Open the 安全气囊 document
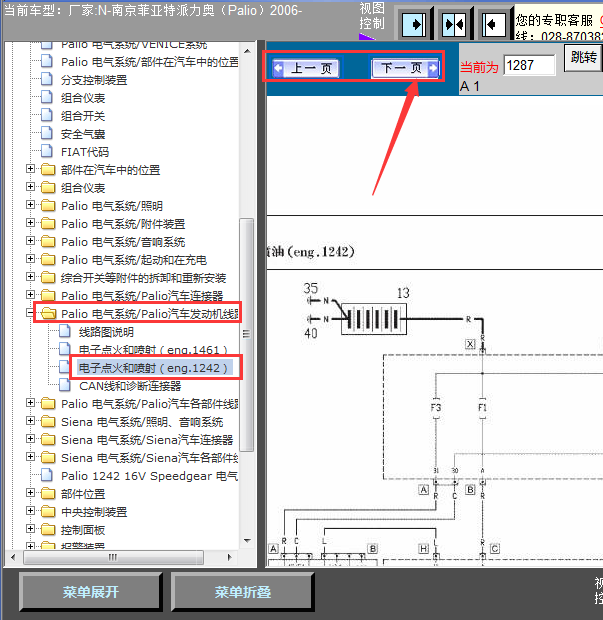 [83, 134]
